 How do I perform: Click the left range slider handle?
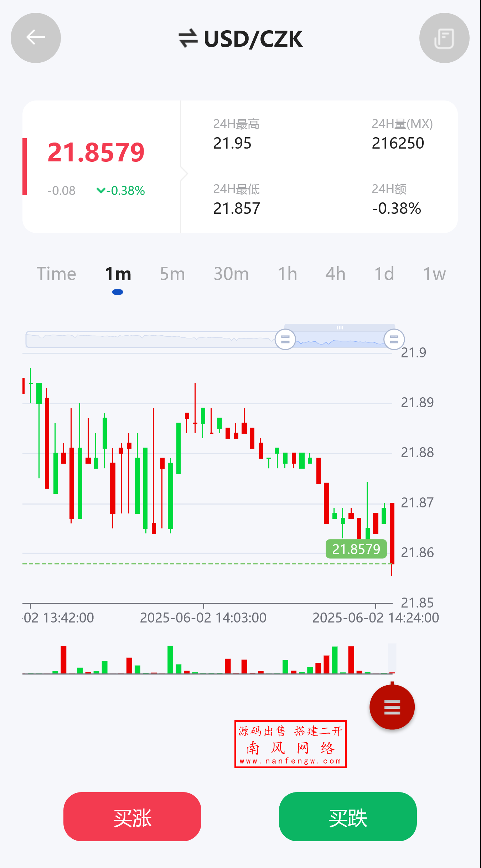point(285,339)
